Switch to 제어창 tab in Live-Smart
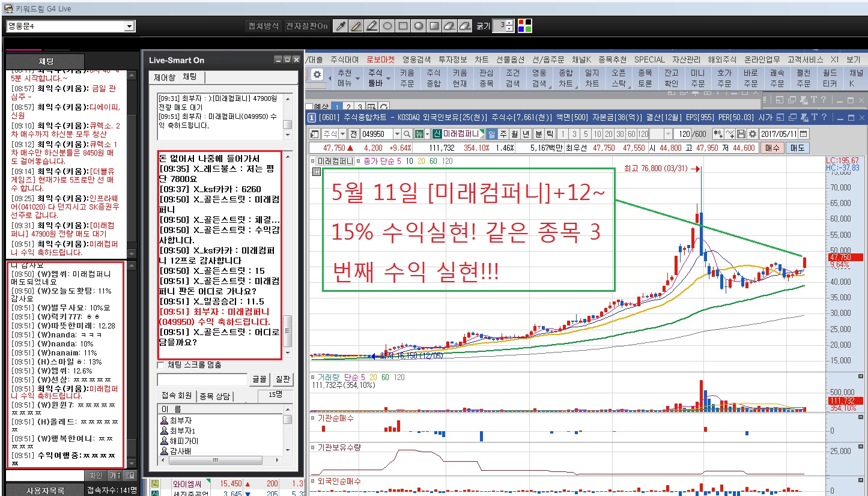 coord(164,77)
